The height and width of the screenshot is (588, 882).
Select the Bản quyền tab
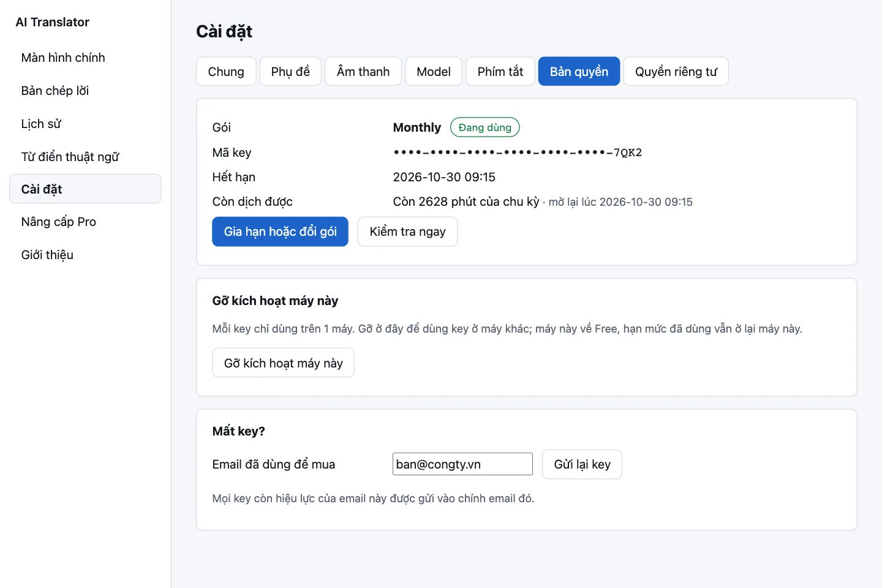[579, 72]
